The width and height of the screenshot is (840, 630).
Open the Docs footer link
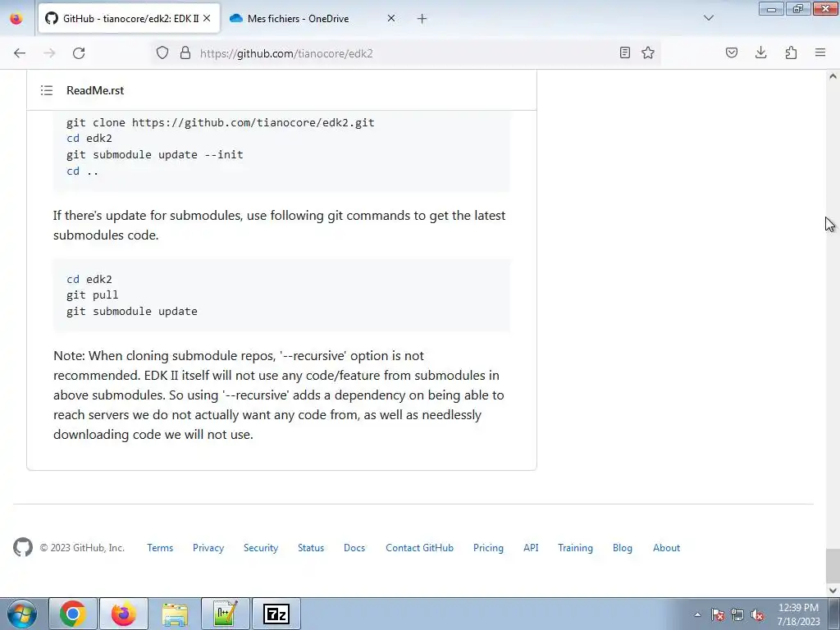[354, 548]
